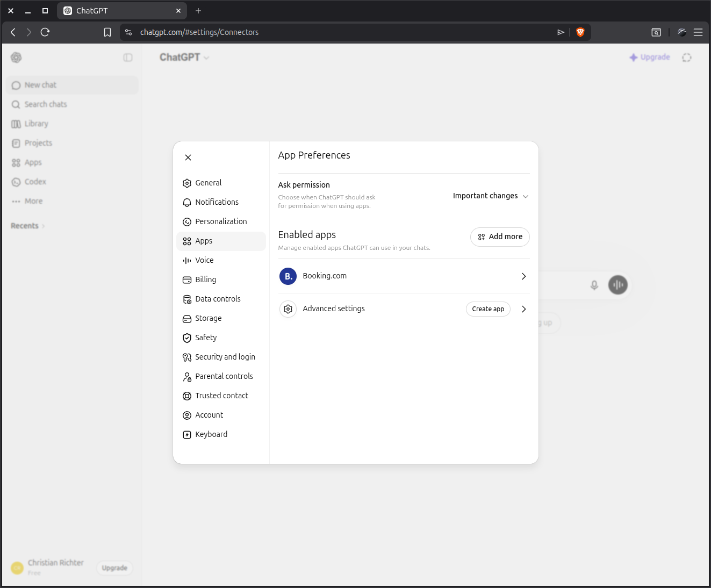Collapse the sidebar with the panel icon
The height and width of the screenshot is (588, 711).
pos(128,58)
